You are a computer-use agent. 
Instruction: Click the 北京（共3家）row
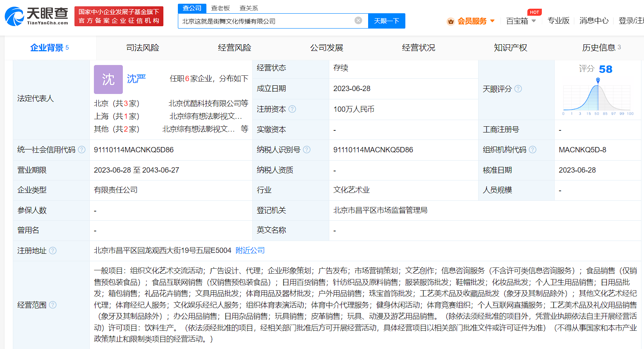pos(171,103)
